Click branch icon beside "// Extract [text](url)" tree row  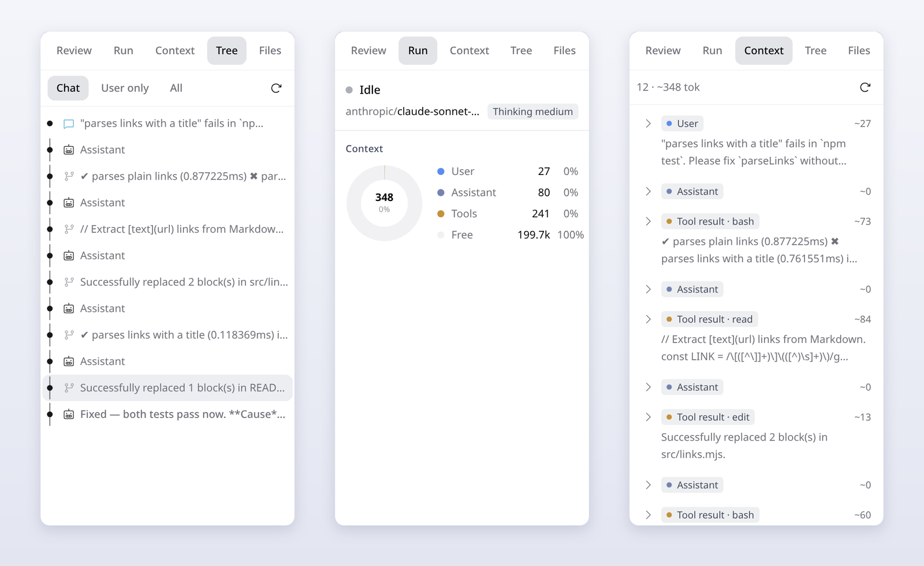[x=69, y=229]
